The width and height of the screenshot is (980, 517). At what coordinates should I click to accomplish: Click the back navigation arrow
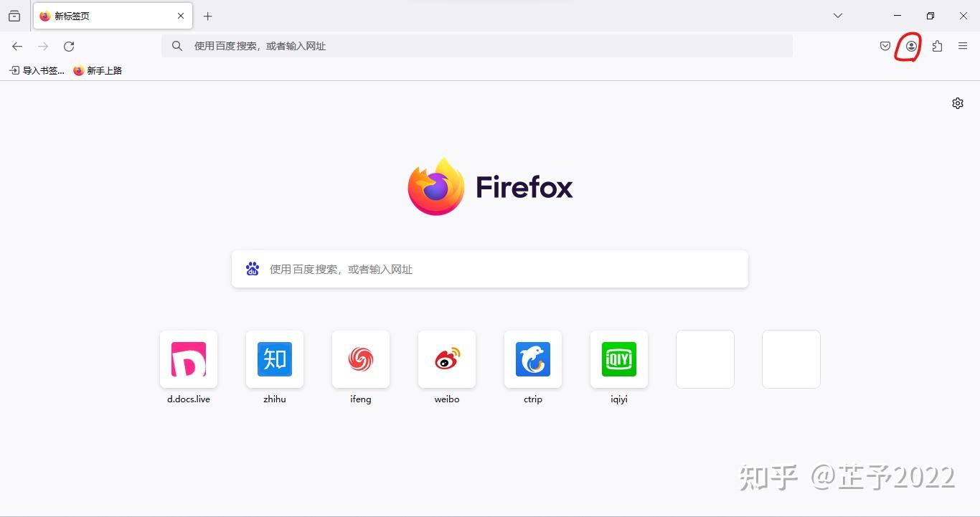tap(17, 46)
